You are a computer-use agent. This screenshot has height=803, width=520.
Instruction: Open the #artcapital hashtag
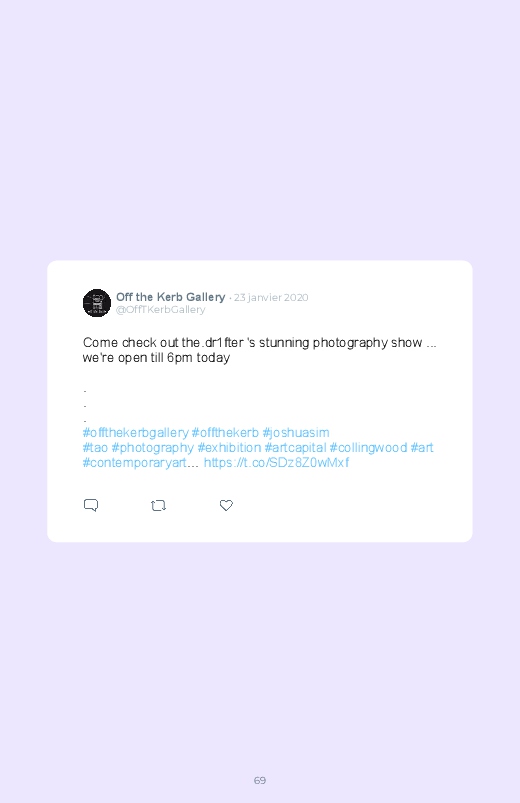pos(295,448)
